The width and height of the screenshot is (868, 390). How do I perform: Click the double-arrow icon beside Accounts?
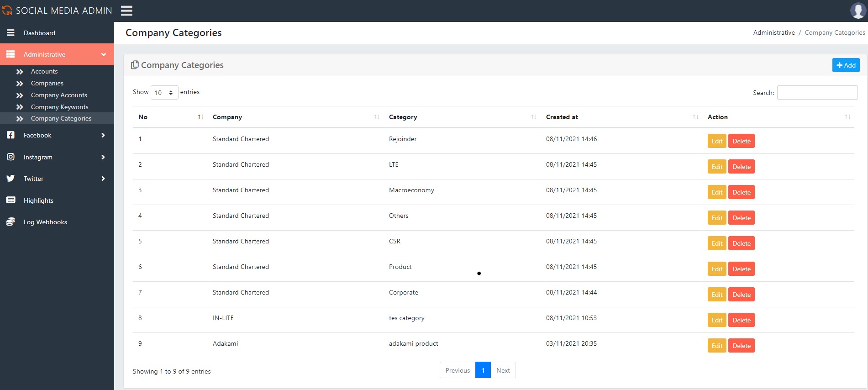pos(20,72)
